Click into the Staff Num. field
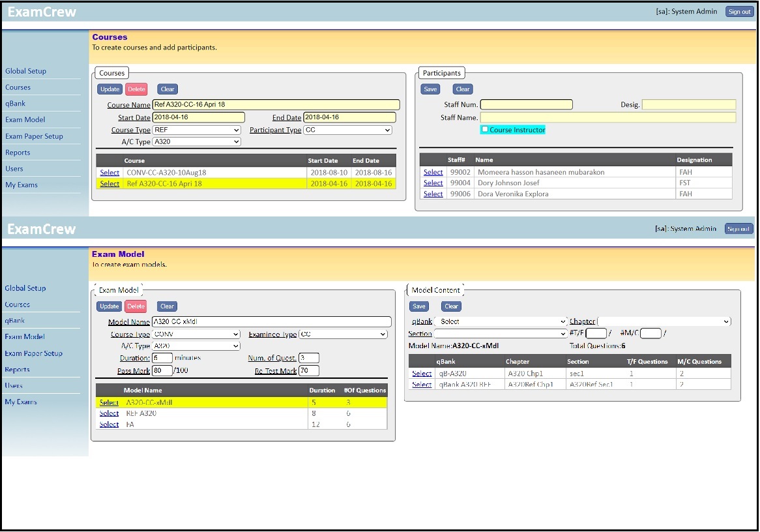 [526, 105]
